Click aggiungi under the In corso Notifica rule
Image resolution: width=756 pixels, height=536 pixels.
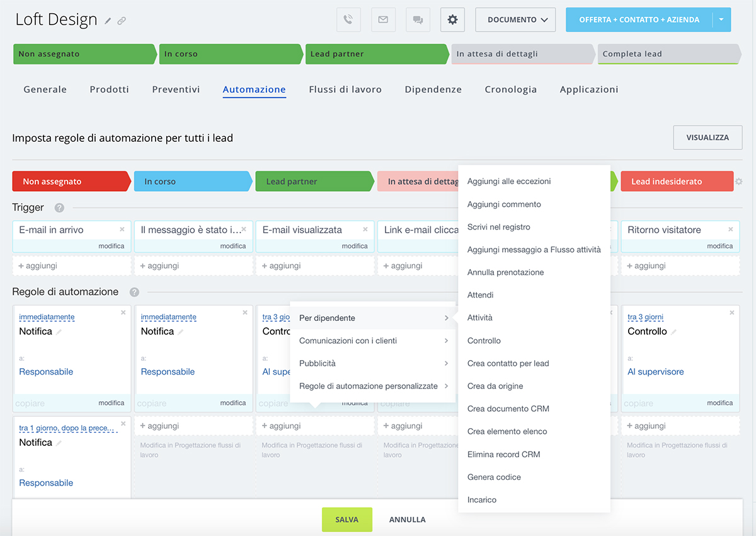coord(193,426)
